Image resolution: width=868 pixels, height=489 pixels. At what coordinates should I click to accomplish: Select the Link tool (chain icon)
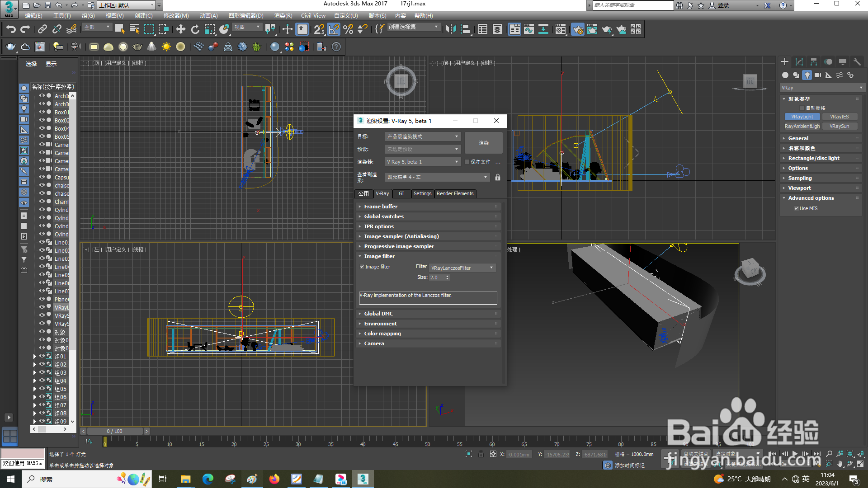(42, 29)
